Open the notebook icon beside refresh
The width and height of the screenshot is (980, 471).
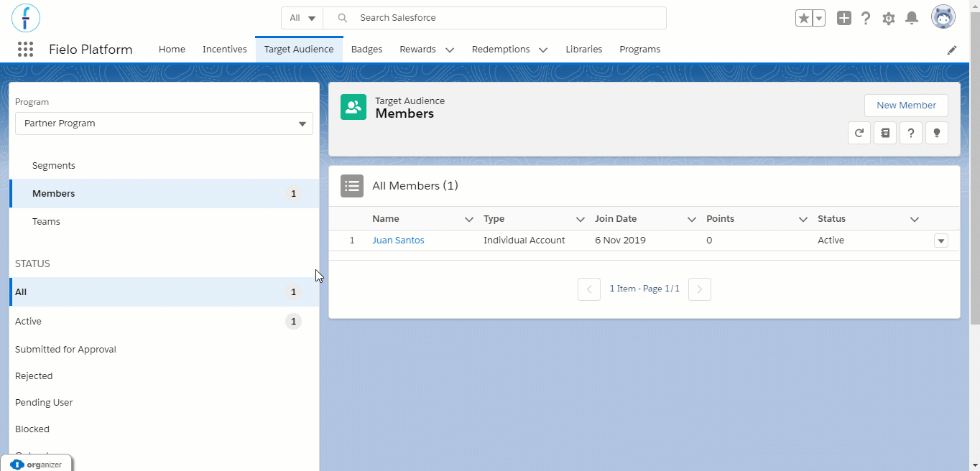tap(885, 133)
